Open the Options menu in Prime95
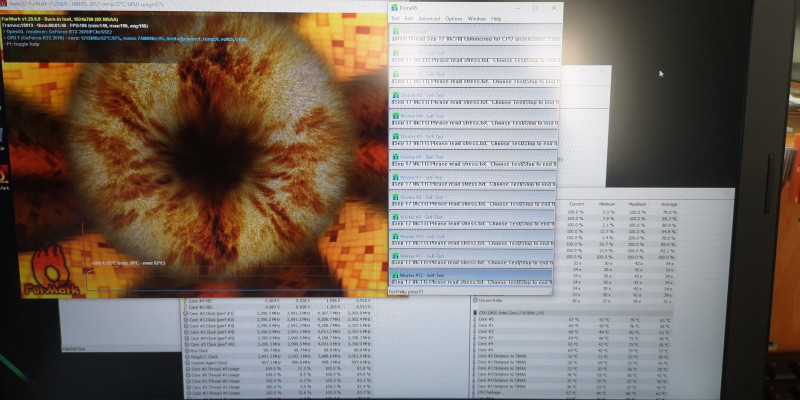The width and height of the screenshot is (800, 400). 454,19
